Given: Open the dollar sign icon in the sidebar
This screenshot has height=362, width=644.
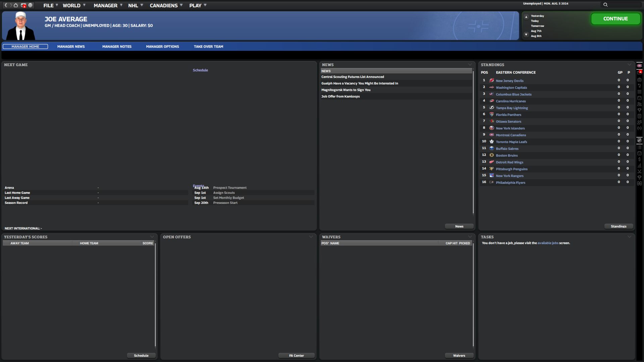Looking at the screenshot, I should (639, 159).
